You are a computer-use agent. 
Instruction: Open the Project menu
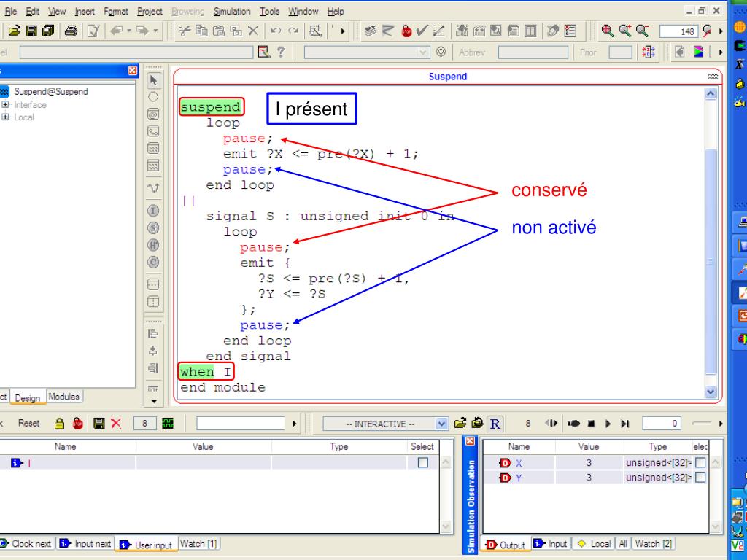pyautogui.click(x=150, y=11)
